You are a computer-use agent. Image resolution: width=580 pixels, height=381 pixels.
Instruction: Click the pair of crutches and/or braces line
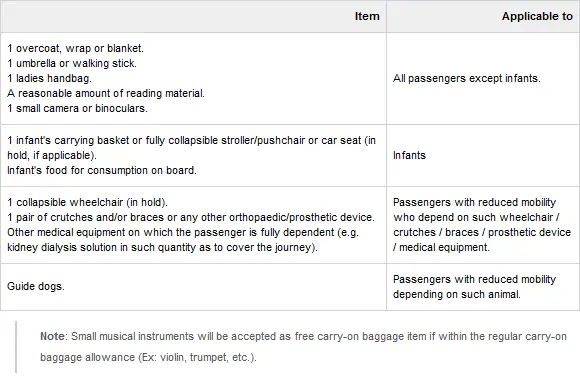191,217
